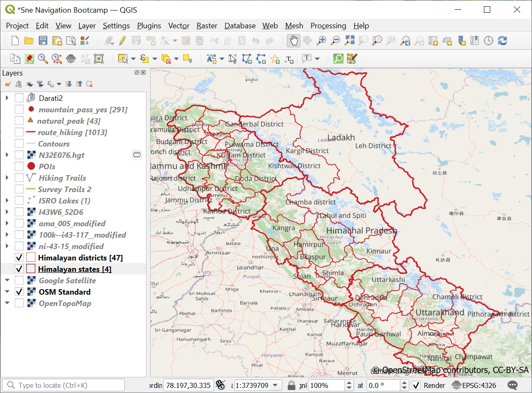The image size is (532, 393).
Task: Enable the Contours layer checkbox
Action: (x=19, y=144)
